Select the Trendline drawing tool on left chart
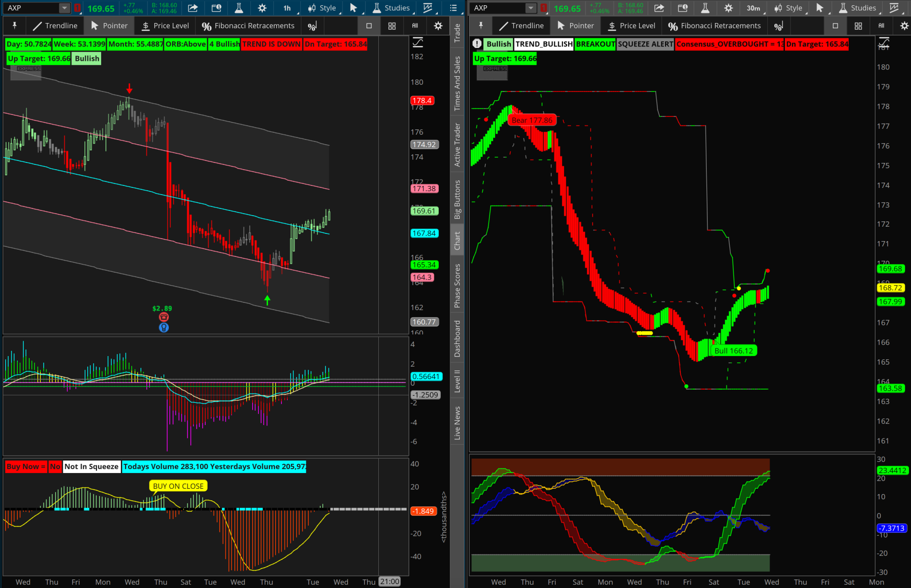The height and width of the screenshot is (588, 911). pyautogui.click(x=55, y=25)
